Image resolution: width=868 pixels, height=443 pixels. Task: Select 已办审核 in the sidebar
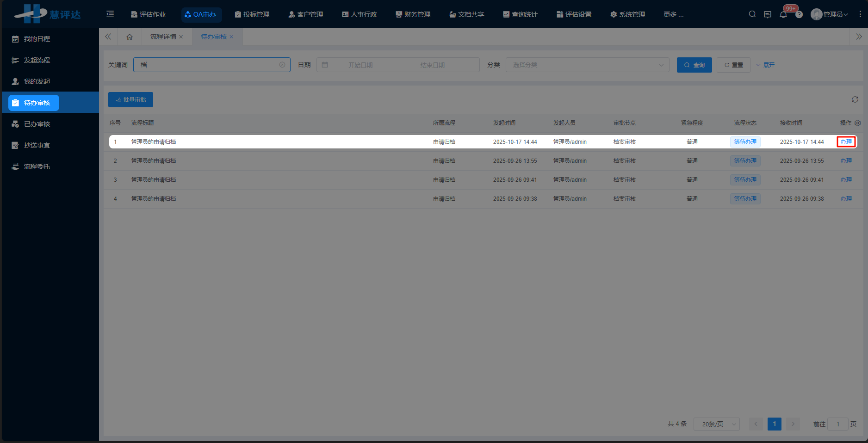pyautogui.click(x=37, y=124)
